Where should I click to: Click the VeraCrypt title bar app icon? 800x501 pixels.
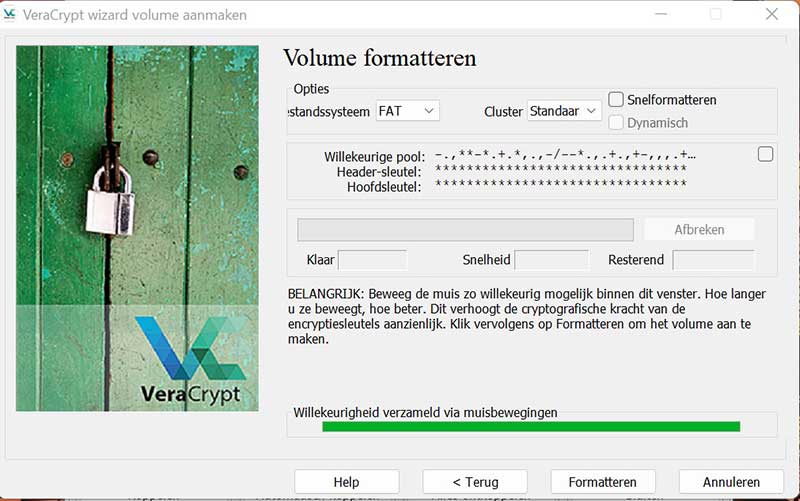(9, 14)
